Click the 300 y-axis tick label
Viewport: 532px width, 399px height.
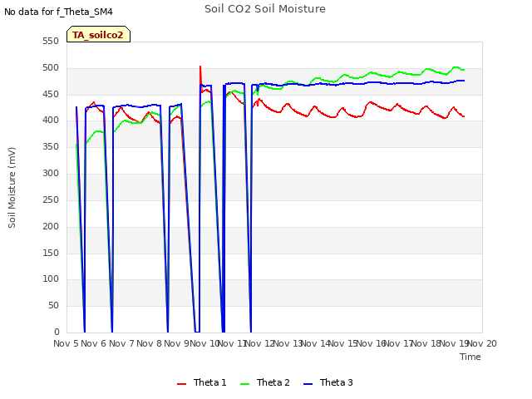51,174
